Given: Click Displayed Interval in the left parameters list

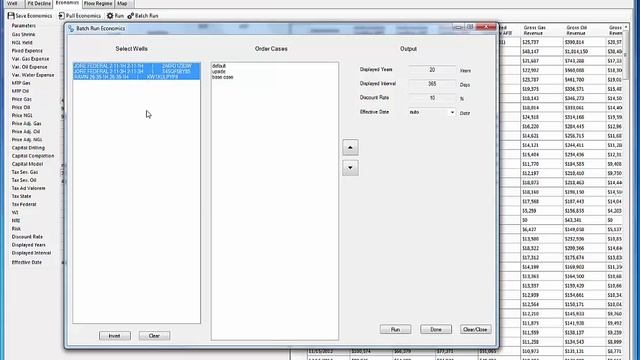Looking at the screenshot, I should [x=31, y=253].
